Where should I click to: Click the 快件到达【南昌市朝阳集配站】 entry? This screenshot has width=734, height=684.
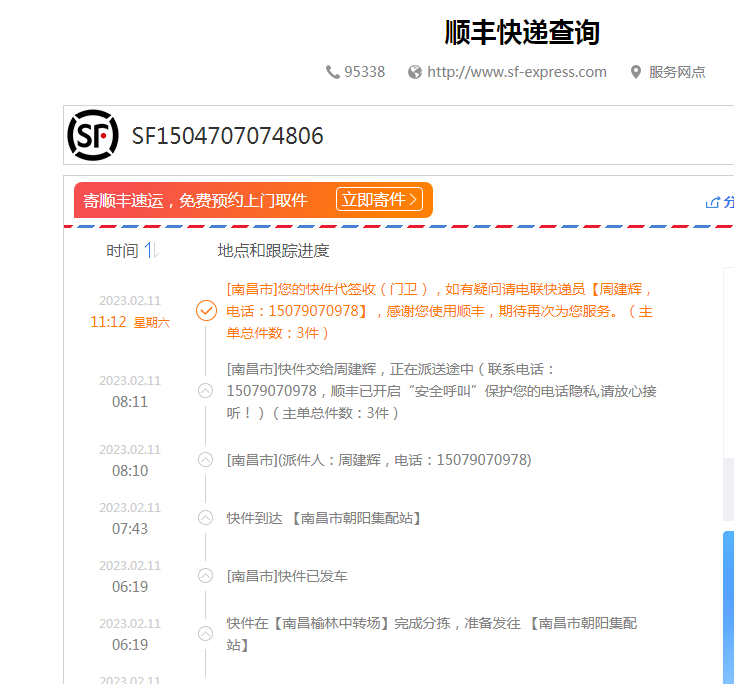pyautogui.click(x=324, y=518)
